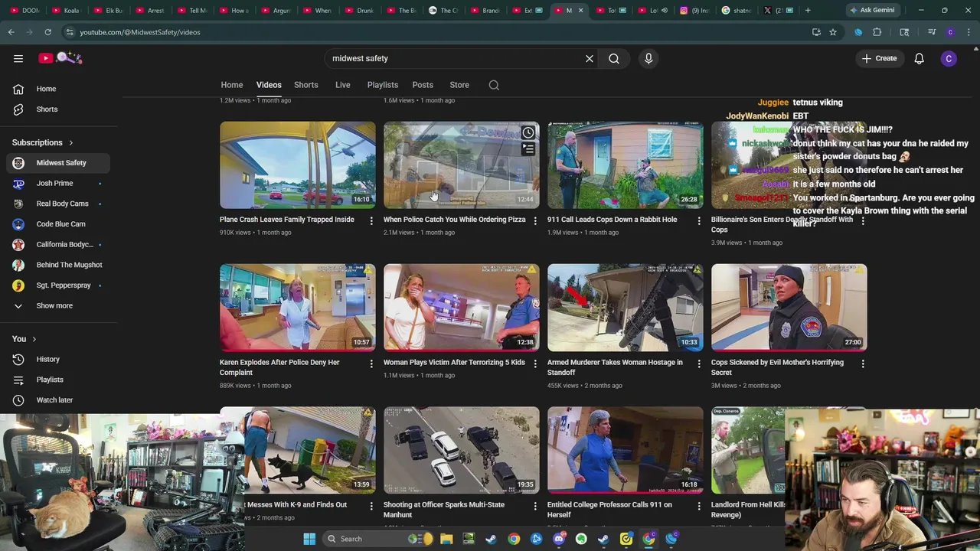
Task: Click the YouTube logo
Action: coord(60,58)
